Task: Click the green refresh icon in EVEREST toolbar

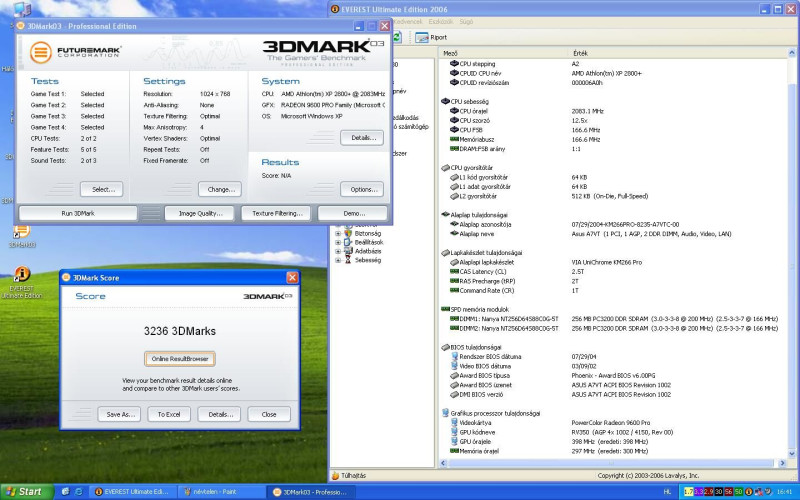Action: (x=396, y=37)
